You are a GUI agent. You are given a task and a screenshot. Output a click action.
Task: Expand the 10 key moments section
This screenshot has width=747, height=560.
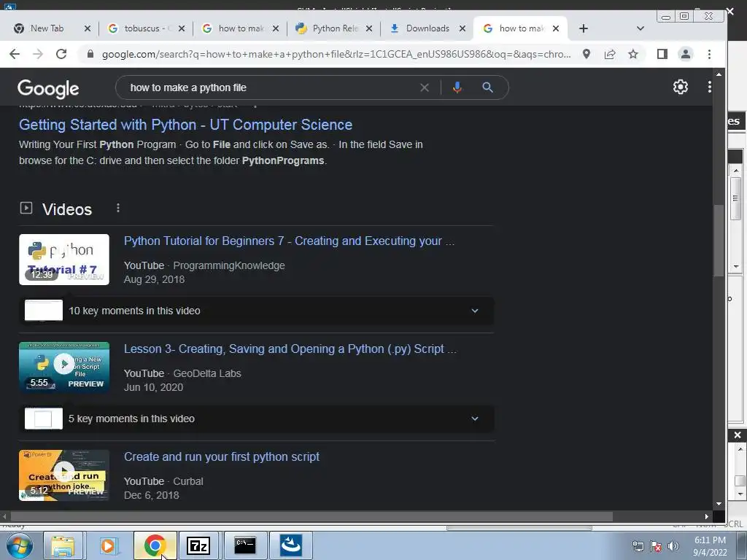(256, 311)
